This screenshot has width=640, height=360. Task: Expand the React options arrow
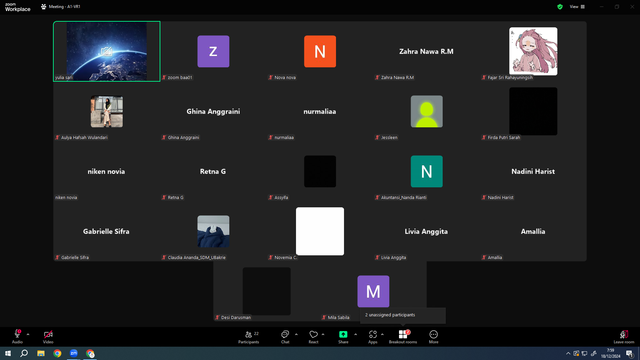coord(323,334)
